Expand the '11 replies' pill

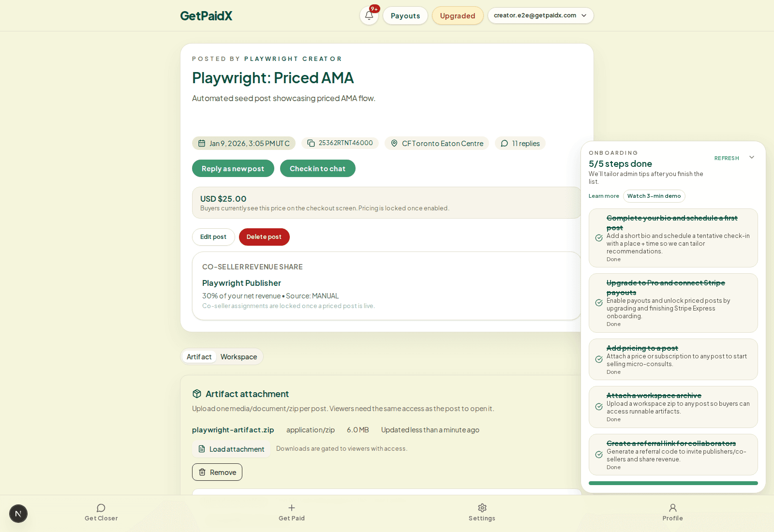coord(520,143)
